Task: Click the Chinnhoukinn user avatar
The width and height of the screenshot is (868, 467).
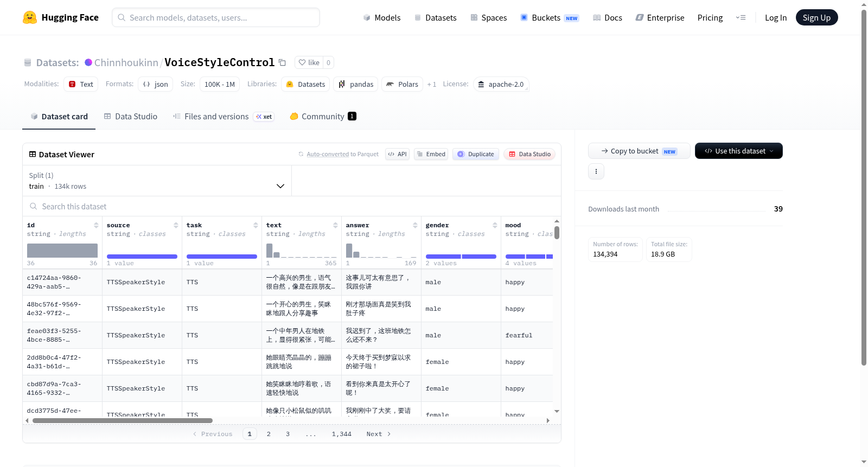Action: [x=88, y=62]
